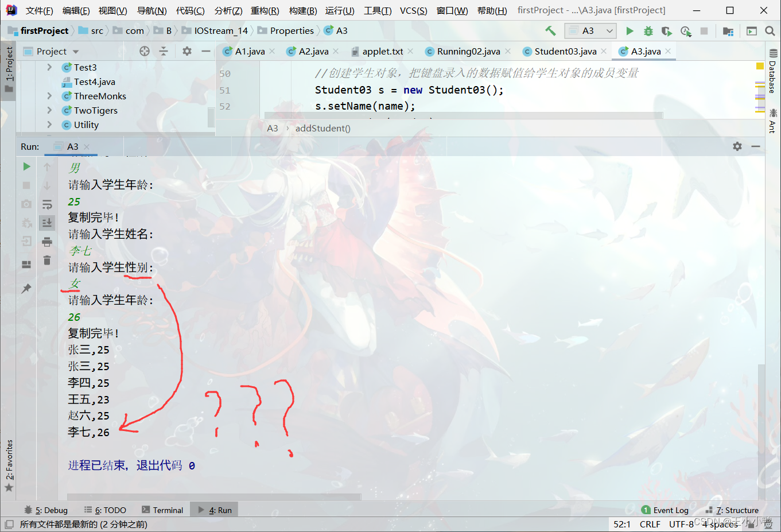The image size is (781, 532).
Task: Toggle soft-wrap in Run console
Action: click(x=47, y=204)
